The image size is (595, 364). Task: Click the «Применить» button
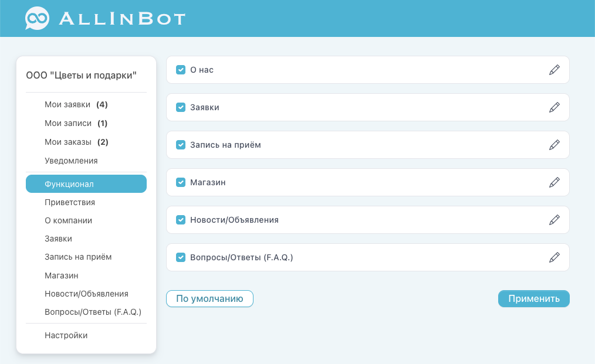pyautogui.click(x=533, y=298)
